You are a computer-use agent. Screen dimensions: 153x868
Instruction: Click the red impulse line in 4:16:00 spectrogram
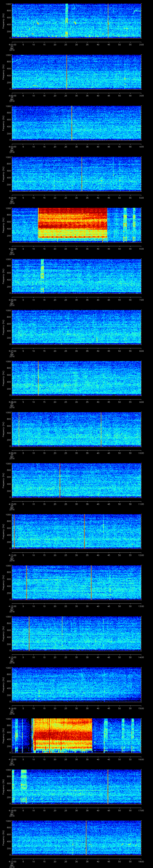(x=108, y=786)
